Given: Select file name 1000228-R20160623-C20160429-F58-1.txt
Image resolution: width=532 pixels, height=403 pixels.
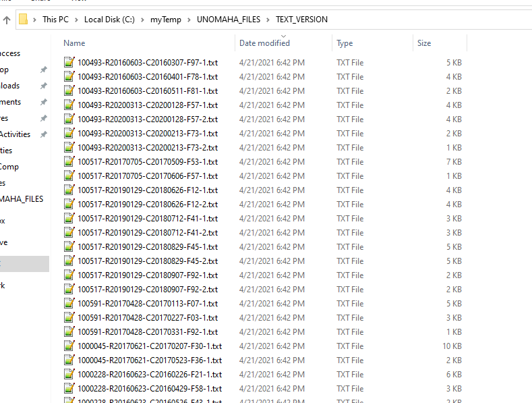Looking at the screenshot, I should pos(150,388).
